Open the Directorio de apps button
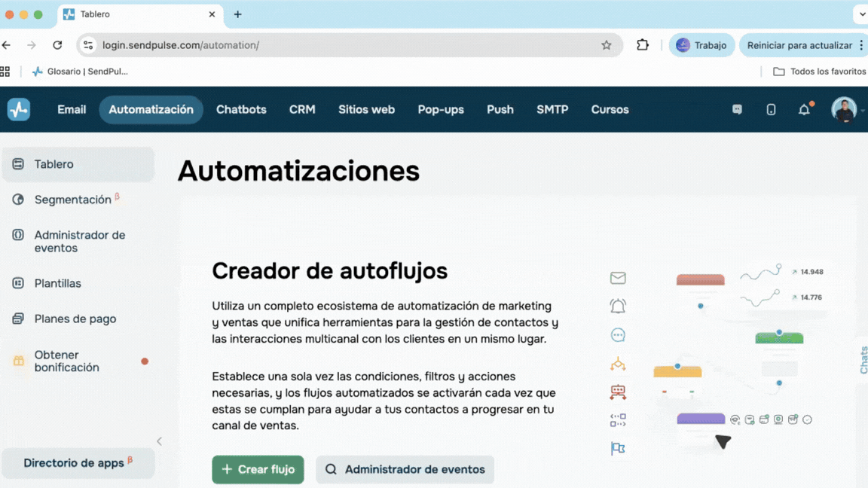The height and width of the screenshot is (488, 868). click(78, 463)
